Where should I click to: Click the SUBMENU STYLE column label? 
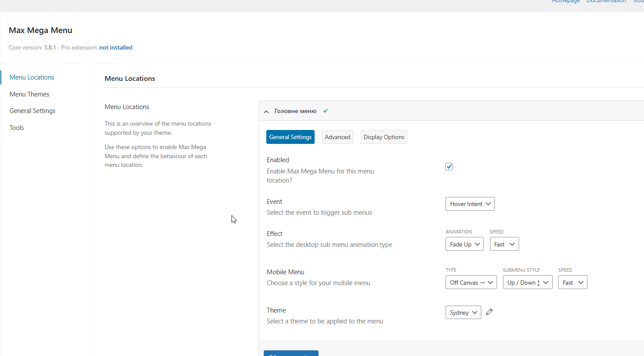pos(521,270)
